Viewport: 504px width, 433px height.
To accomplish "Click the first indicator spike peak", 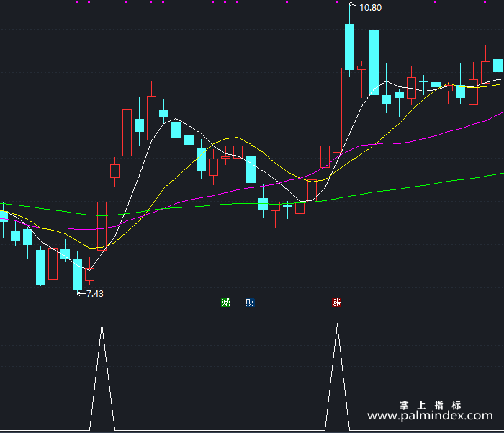I will coord(102,325).
